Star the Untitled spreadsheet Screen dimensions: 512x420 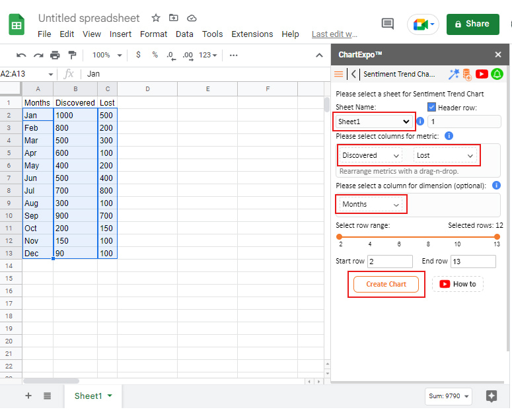(x=156, y=18)
